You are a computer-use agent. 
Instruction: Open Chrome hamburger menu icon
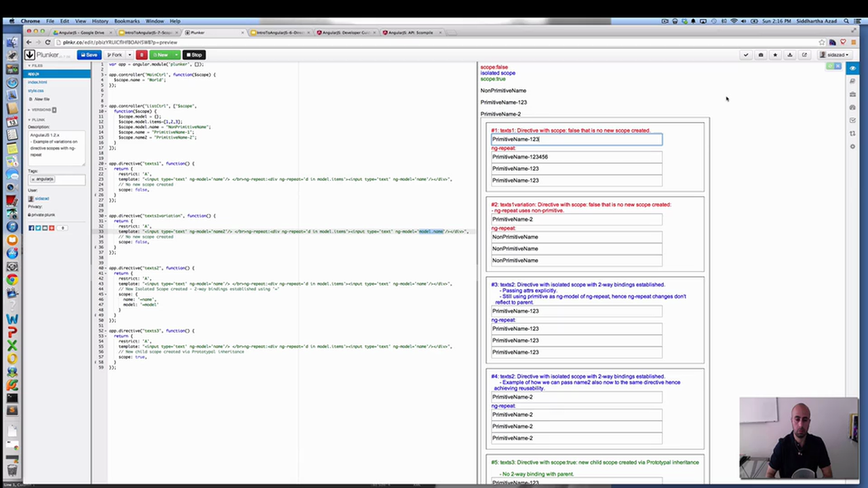click(853, 42)
